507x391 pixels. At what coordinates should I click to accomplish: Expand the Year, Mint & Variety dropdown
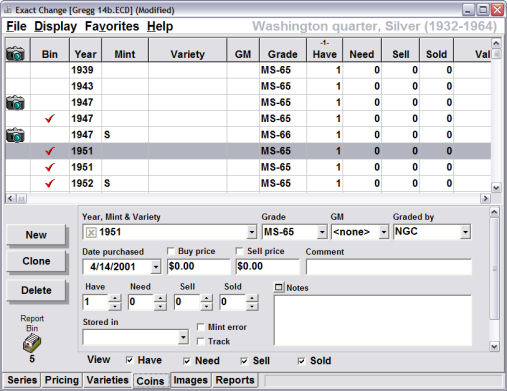point(252,232)
